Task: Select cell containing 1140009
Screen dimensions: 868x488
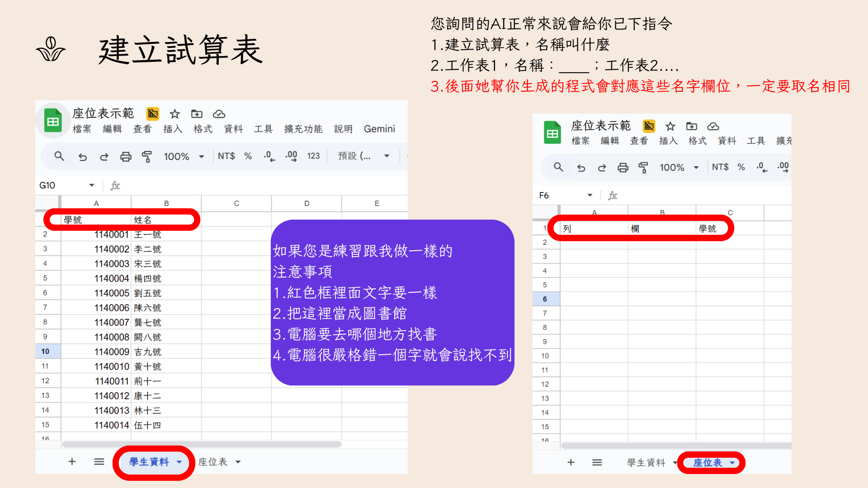Action: [96, 352]
